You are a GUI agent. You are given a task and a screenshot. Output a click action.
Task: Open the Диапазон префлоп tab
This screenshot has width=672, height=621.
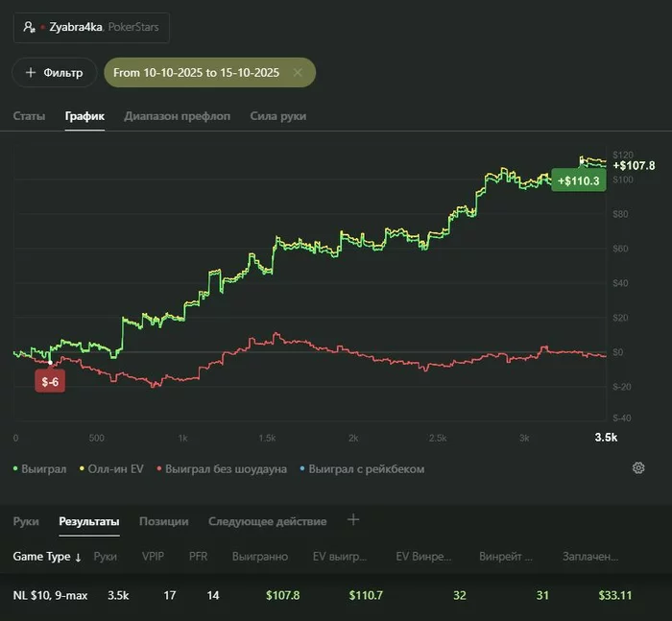(x=177, y=116)
